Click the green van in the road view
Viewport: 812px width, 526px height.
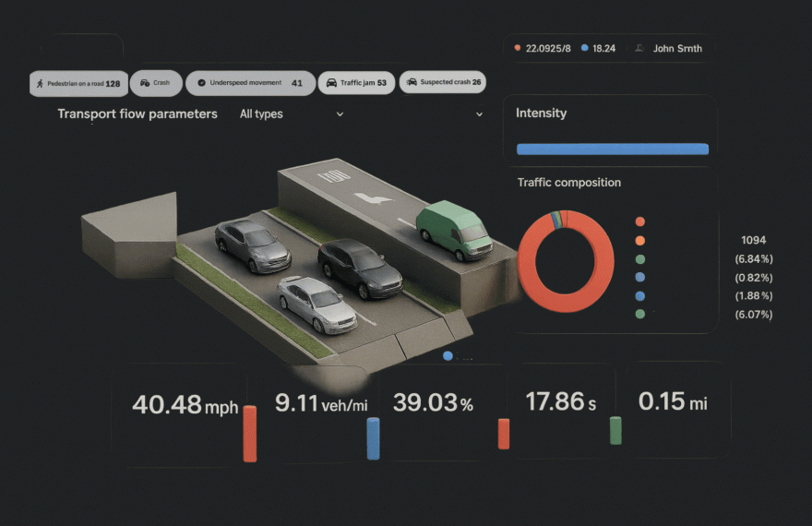pos(453,231)
